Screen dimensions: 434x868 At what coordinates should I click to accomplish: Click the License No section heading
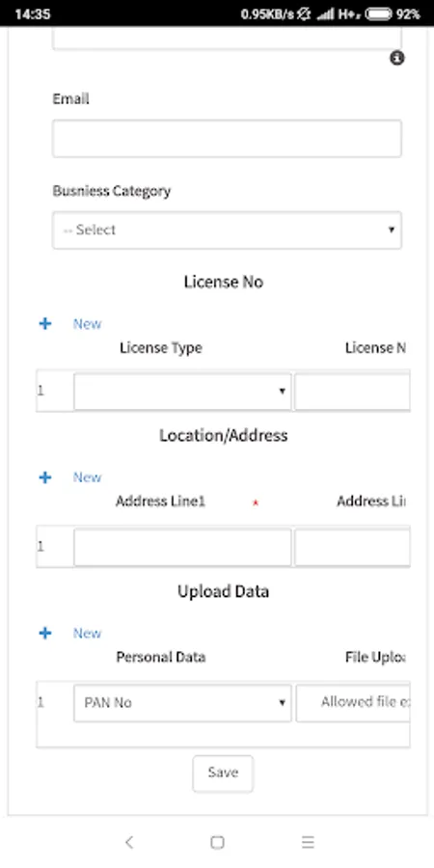224,282
